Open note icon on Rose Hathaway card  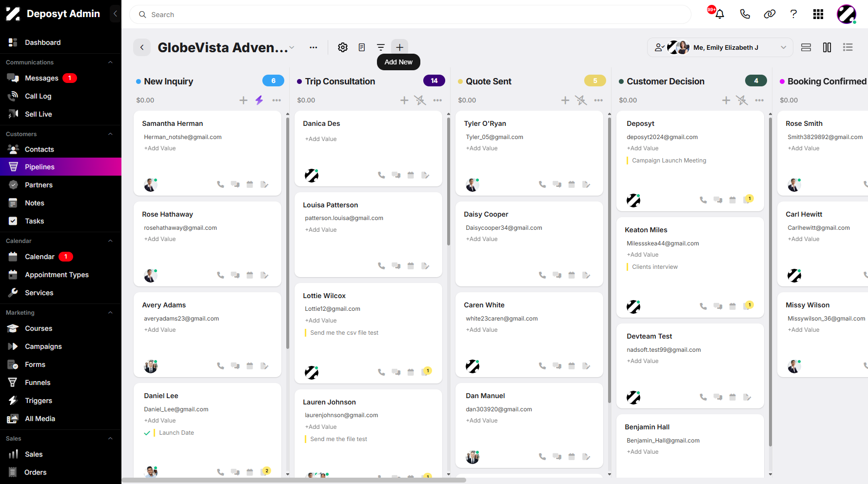point(264,275)
